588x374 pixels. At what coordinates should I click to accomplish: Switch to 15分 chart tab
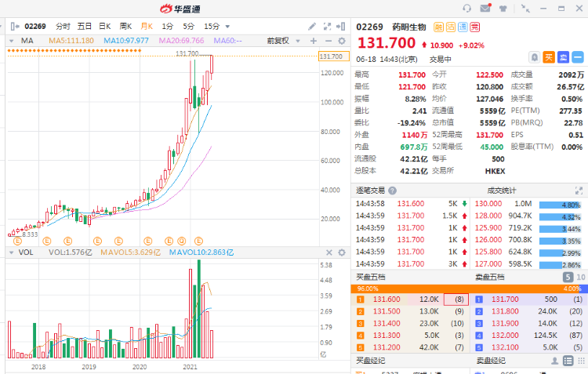[x=212, y=26]
